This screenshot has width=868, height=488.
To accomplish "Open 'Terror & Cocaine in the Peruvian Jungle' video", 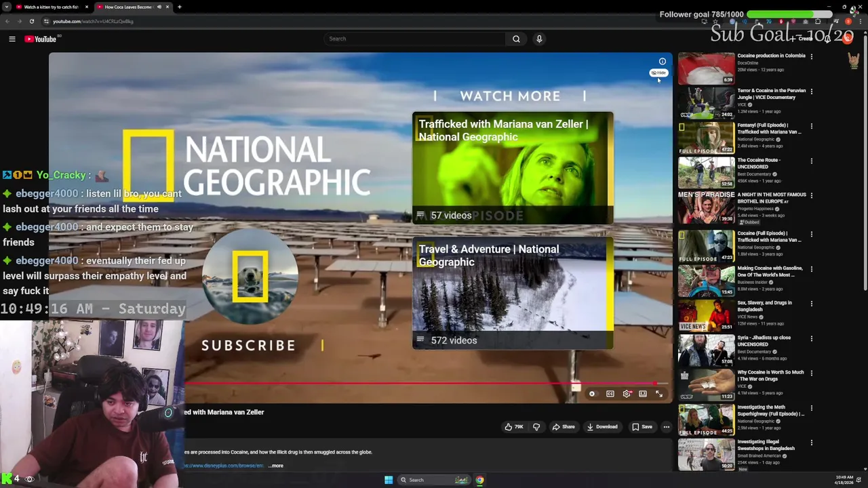I will (772, 94).
